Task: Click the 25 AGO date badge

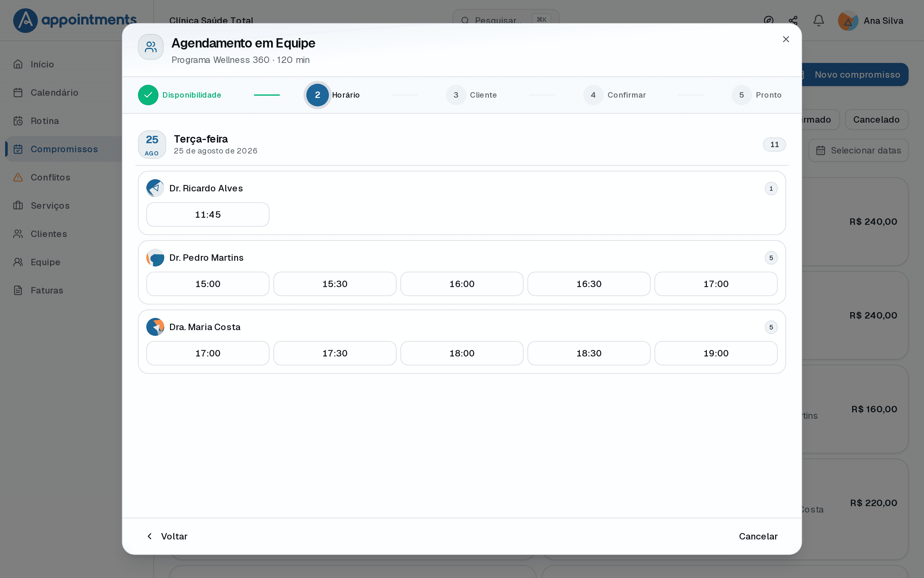Action: tap(152, 144)
